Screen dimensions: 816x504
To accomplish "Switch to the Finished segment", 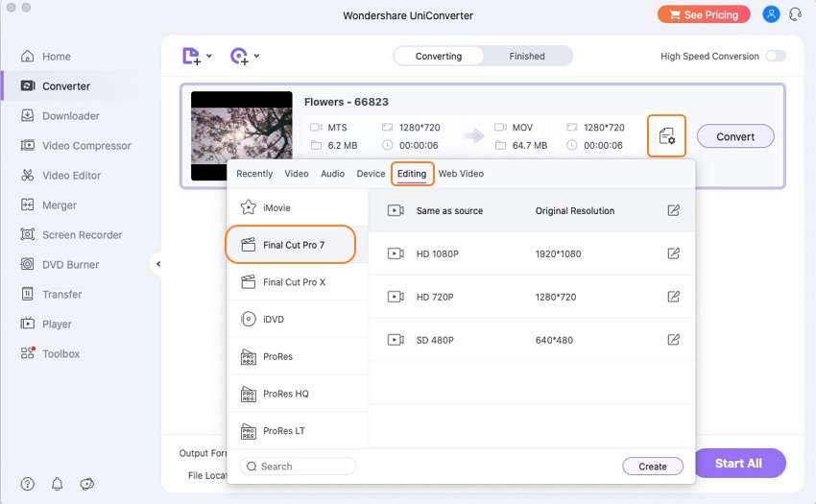I will tap(527, 57).
